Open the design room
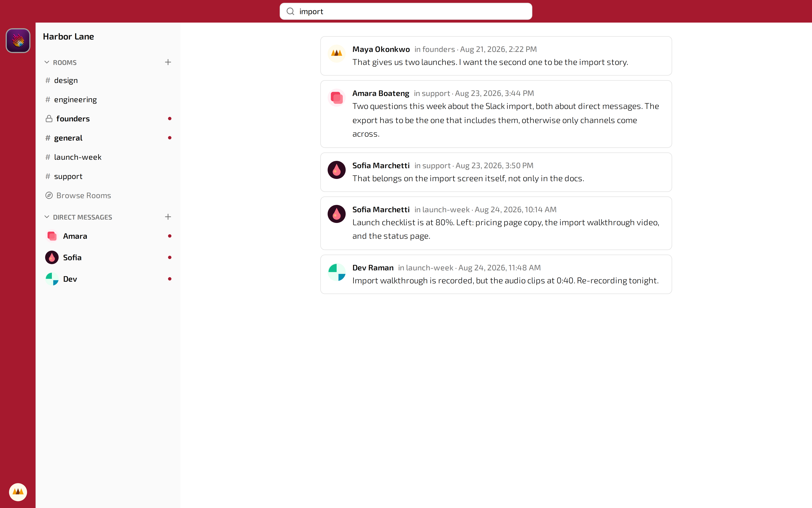This screenshot has height=508, width=812. [x=108, y=80]
